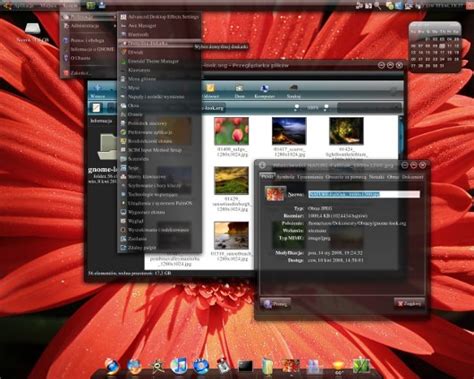This screenshot has height=379, width=474.
Task: Select the tulips wallpaper thumbnail
Action: (x=231, y=131)
